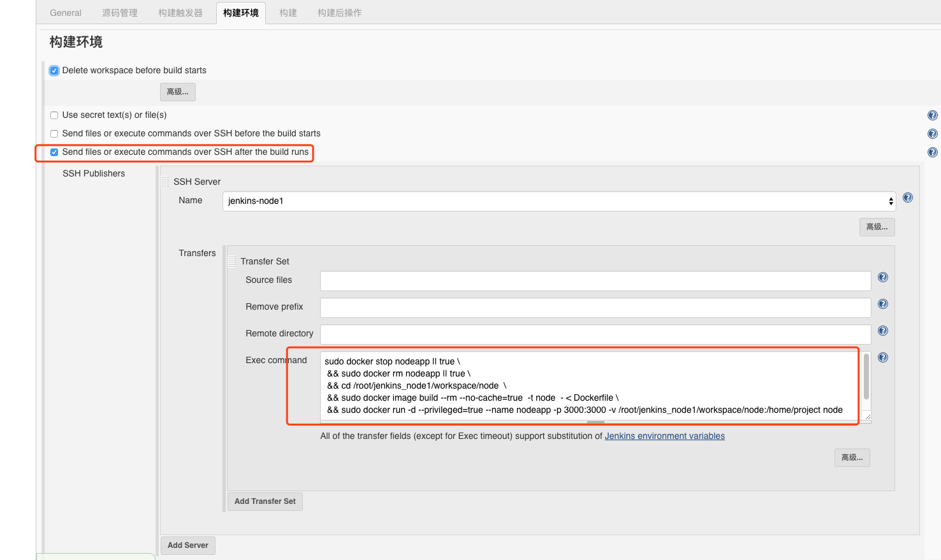Click the 'sudo docker image build' command line
This screenshot has width=941, height=560.
click(472, 398)
